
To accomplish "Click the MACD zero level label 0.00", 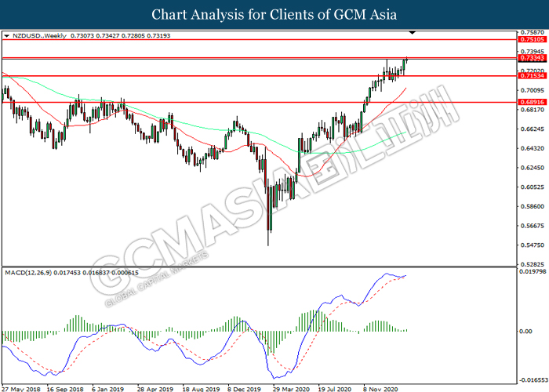I will 525,331.
